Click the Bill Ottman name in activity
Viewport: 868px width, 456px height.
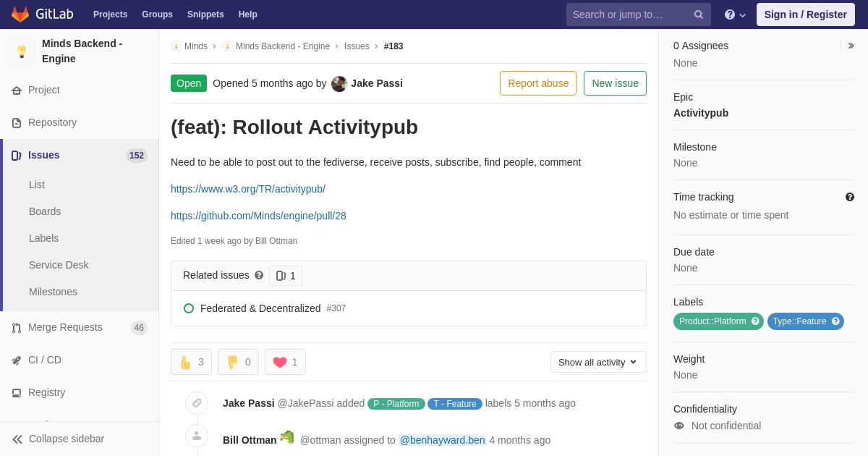point(250,440)
